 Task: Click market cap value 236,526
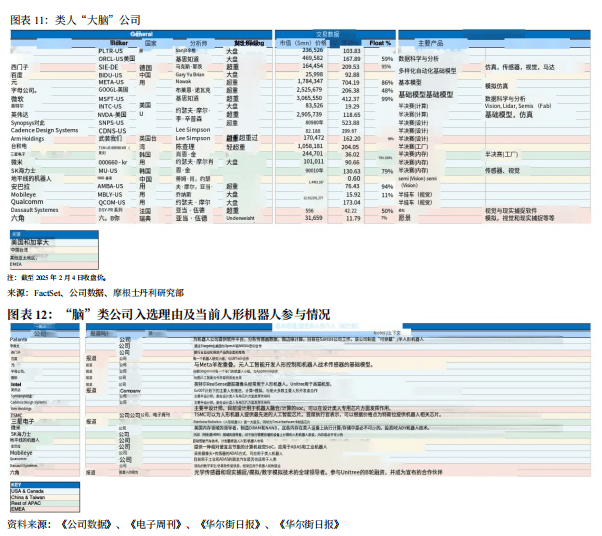click(x=313, y=50)
